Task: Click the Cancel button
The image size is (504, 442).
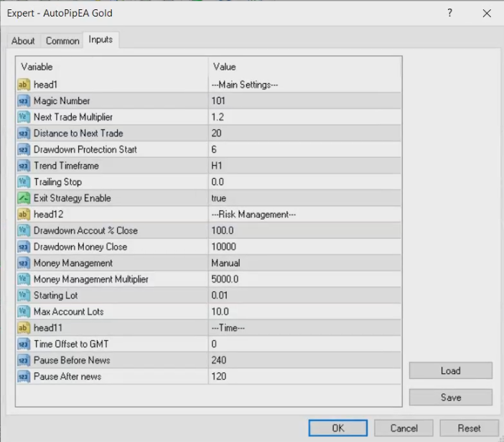Action: point(403,428)
